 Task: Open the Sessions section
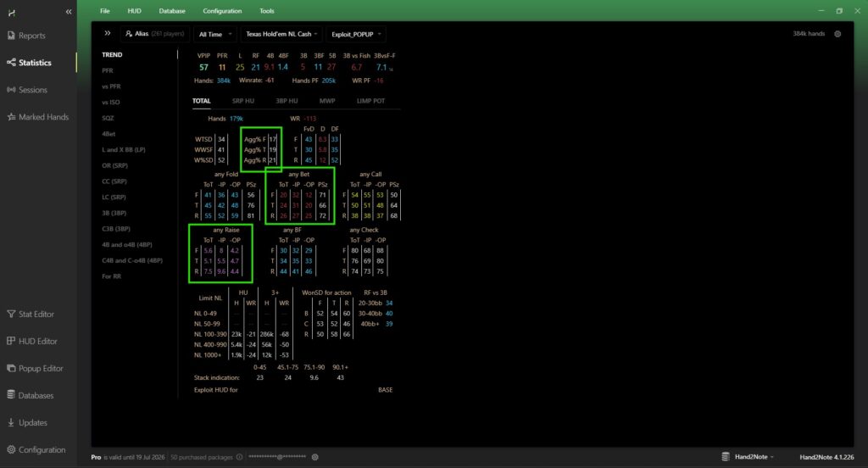click(32, 90)
